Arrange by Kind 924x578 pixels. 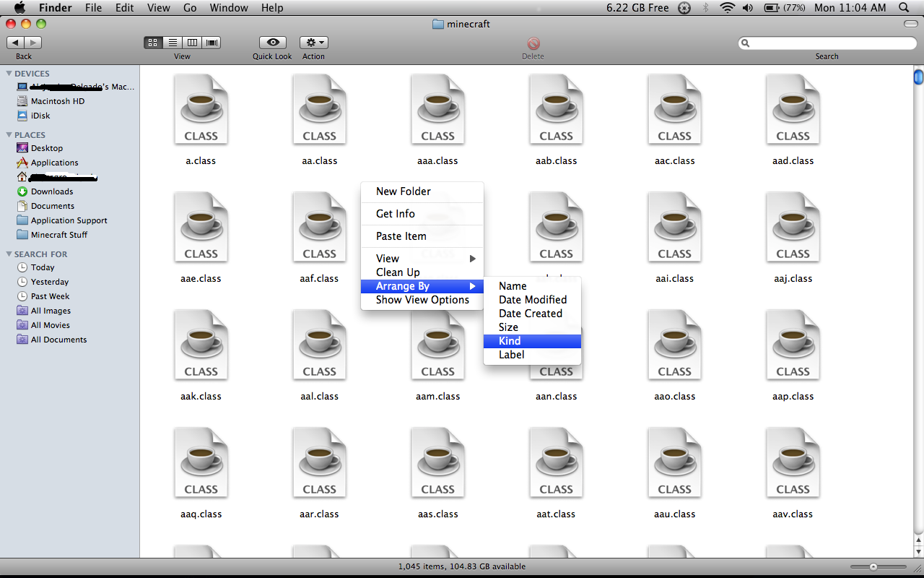point(532,341)
